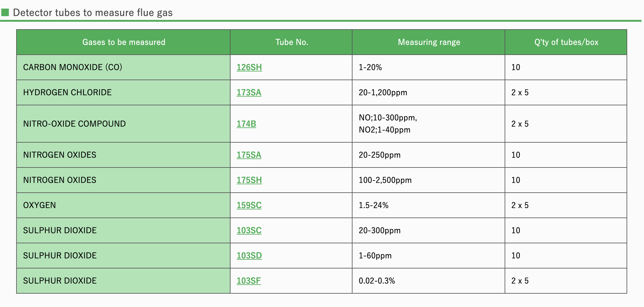Click the 174B tube number link

click(x=246, y=124)
